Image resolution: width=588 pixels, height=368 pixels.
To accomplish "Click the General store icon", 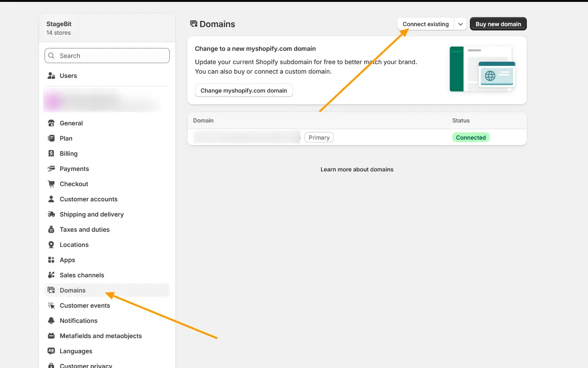I will pyautogui.click(x=51, y=123).
